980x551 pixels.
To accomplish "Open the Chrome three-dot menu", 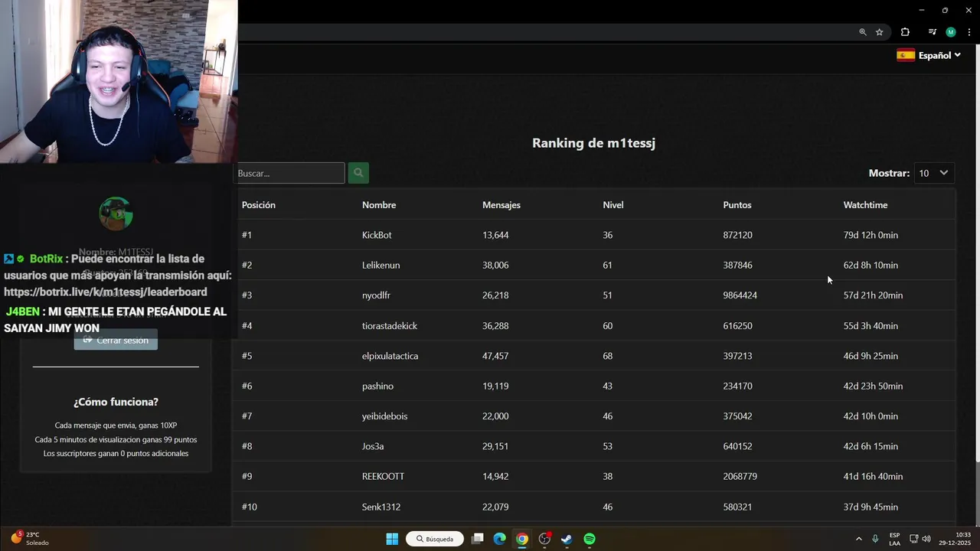I will pos(969,32).
